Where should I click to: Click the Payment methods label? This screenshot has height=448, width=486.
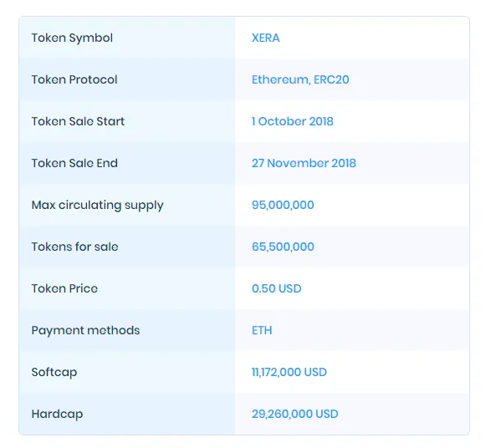coord(85,331)
